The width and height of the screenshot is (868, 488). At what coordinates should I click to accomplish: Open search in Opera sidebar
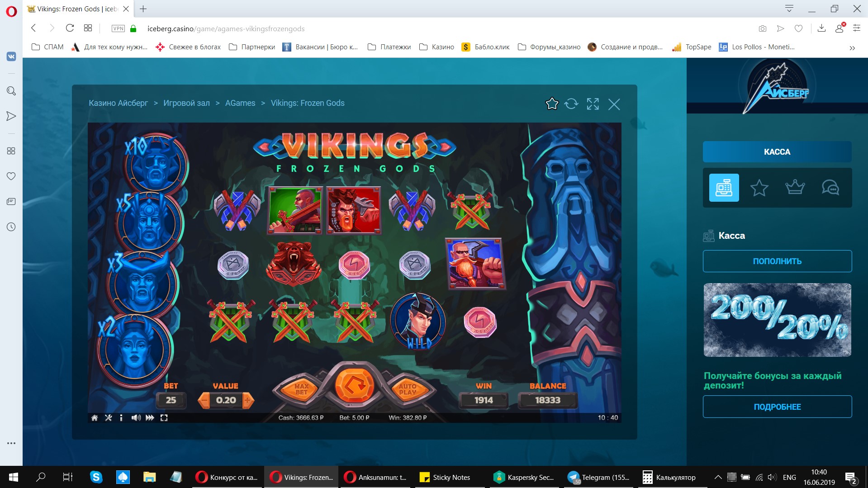pos(11,91)
